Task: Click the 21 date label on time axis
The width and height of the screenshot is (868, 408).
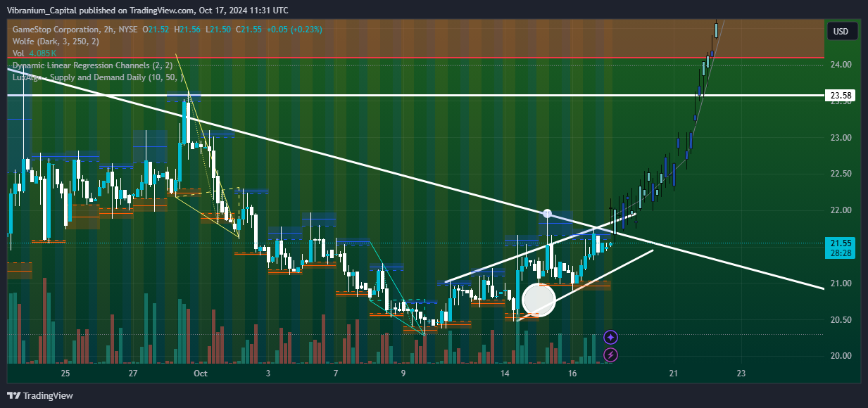Action: tap(674, 373)
